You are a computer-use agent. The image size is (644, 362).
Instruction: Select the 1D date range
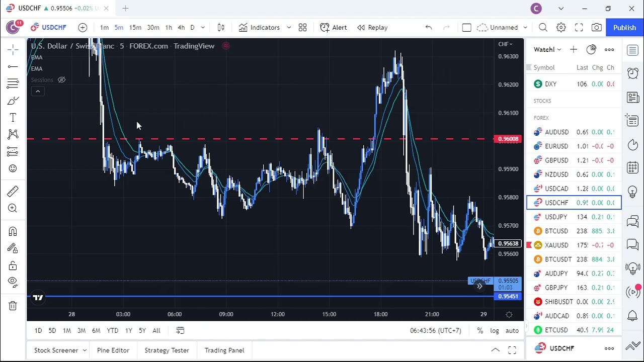point(38,330)
